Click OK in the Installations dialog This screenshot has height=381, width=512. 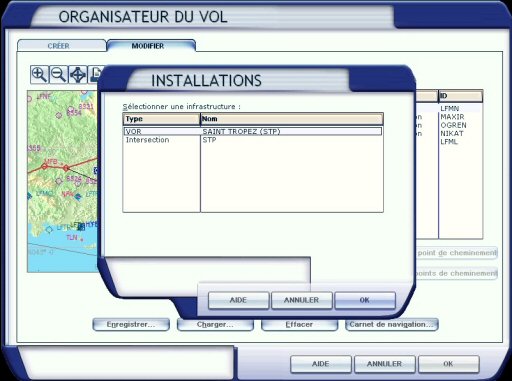(x=365, y=300)
